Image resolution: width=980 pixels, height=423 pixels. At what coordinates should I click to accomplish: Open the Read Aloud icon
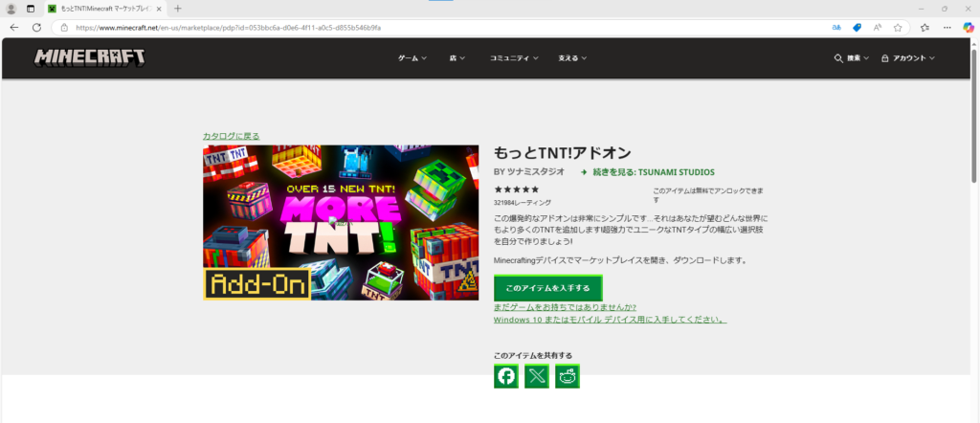pos(877,28)
